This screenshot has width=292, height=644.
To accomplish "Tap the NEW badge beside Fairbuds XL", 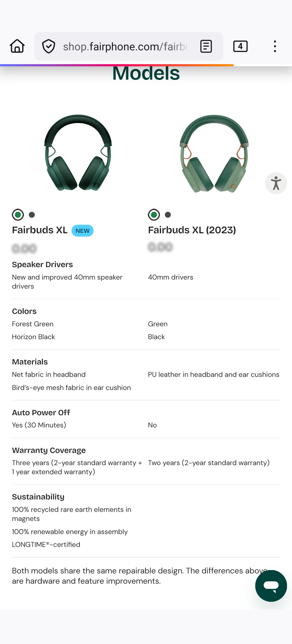I will pyautogui.click(x=82, y=230).
